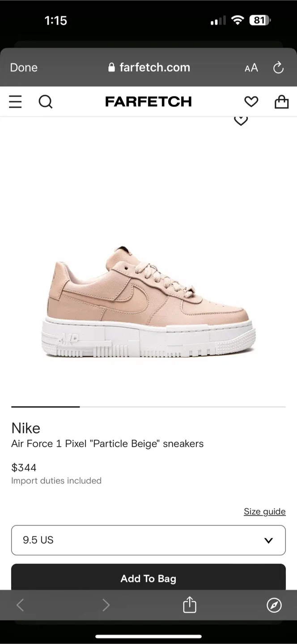297x644 pixels.
Task: Tap the Particle Beige sneaker image
Action: pyautogui.click(x=148, y=302)
